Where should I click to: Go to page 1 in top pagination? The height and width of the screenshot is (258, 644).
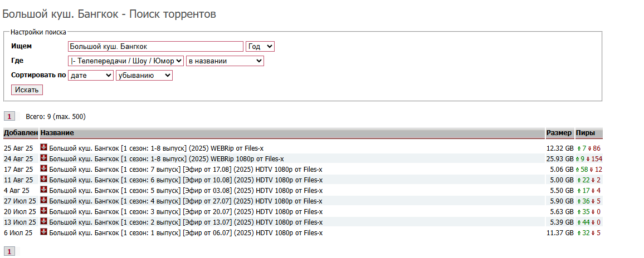click(x=9, y=116)
